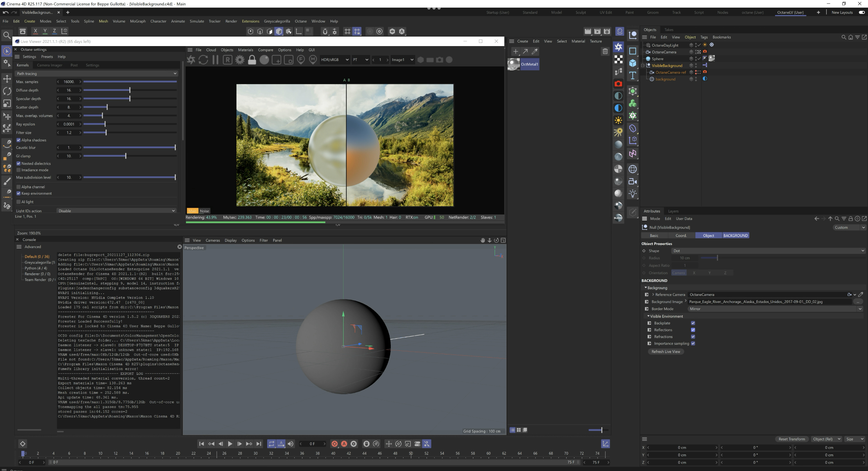The width and height of the screenshot is (868, 471).
Task: Enable the Alpha channel checkbox
Action: (x=18, y=187)
